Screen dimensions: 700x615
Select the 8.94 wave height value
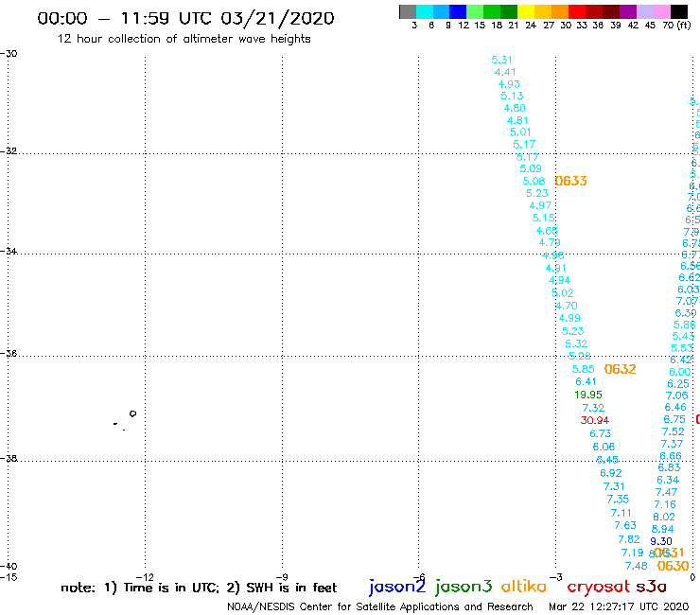[x=662, y=529]
